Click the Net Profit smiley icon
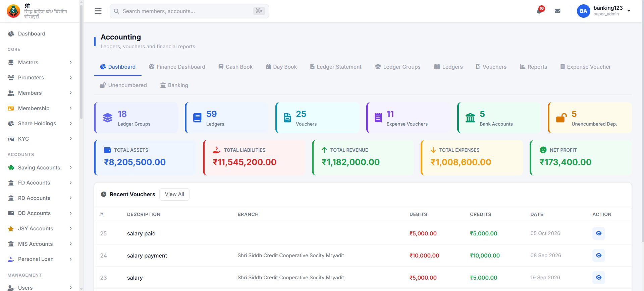644x291 pixels. (x=543, y=150)
